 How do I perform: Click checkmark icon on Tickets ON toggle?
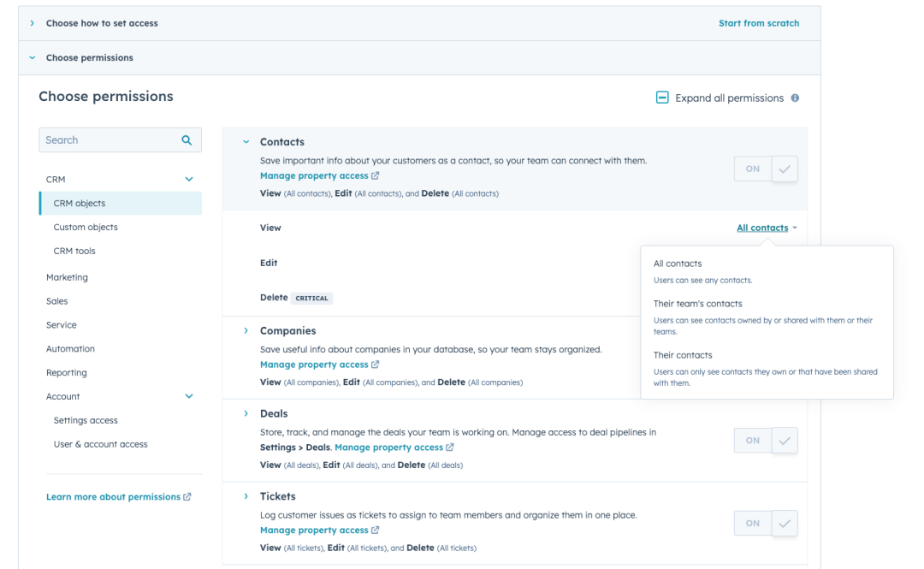pyautogui.click(x=785, y=524)
